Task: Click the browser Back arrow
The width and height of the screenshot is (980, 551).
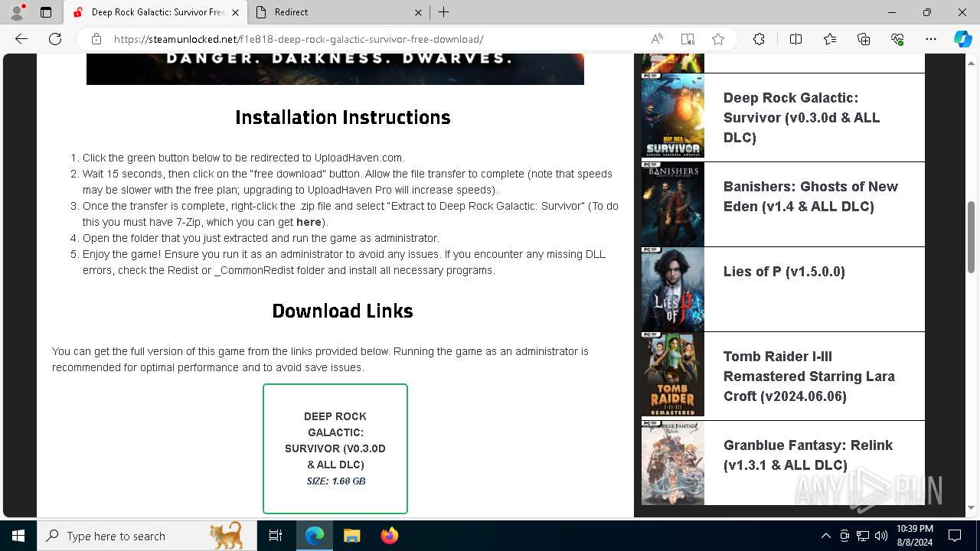Action: [x=21, y=39]
